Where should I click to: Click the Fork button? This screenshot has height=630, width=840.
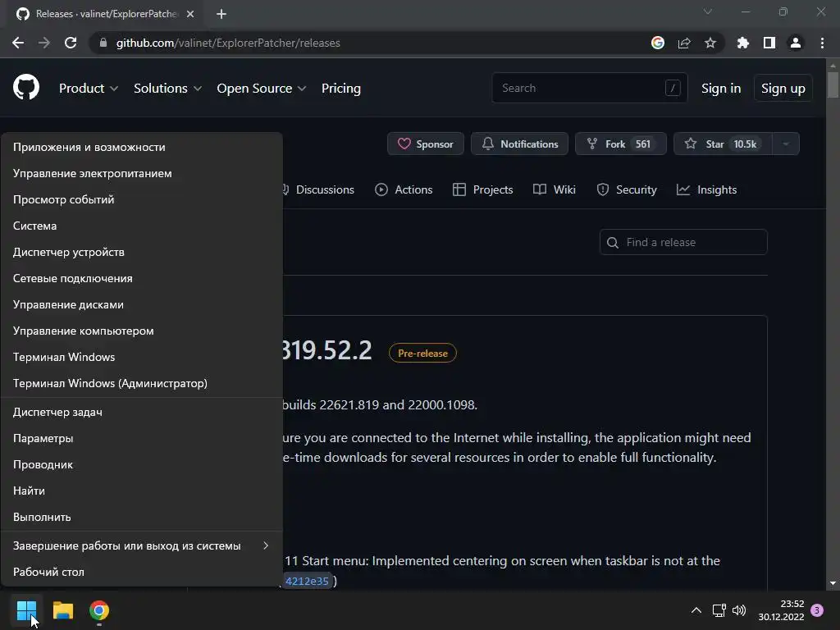point(621,144)
